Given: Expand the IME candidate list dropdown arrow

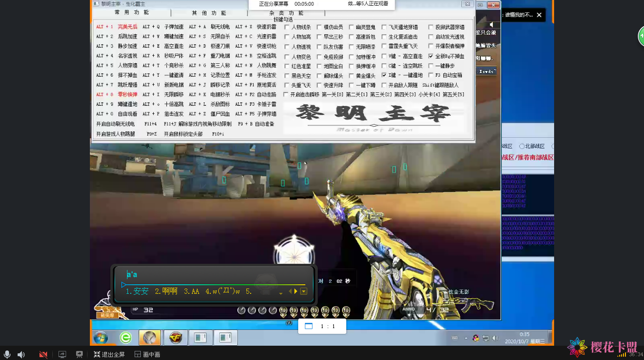Looking at the screenshot, I should 303,291.
